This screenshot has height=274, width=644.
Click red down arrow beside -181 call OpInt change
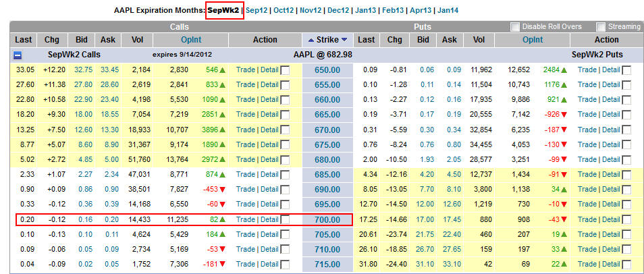pyautogui.click(x=223, y=265)
